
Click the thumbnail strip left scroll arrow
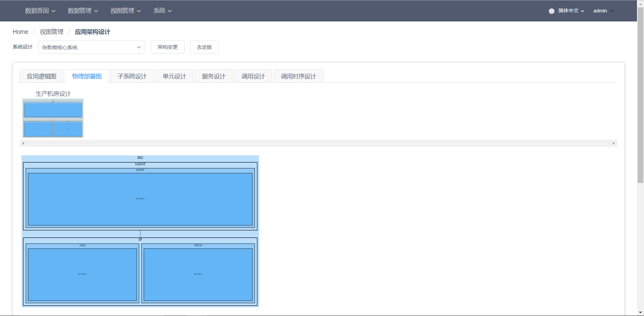click(23, 143)
